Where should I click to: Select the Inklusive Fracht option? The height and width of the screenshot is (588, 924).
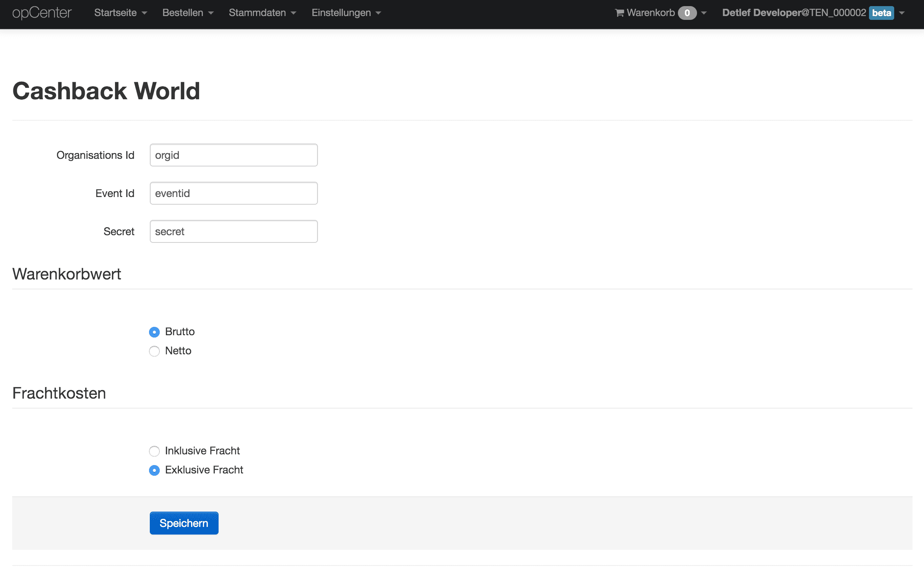(154, 452)
